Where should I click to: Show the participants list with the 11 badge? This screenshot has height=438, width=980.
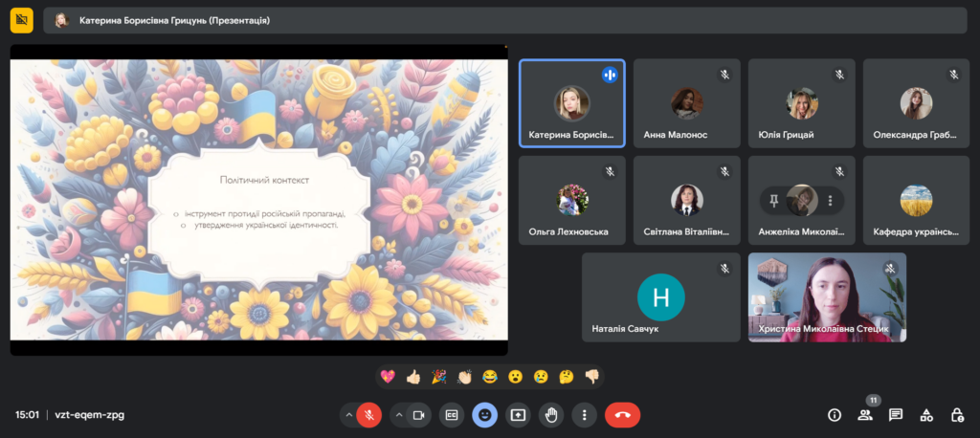[x=865, y=415]
